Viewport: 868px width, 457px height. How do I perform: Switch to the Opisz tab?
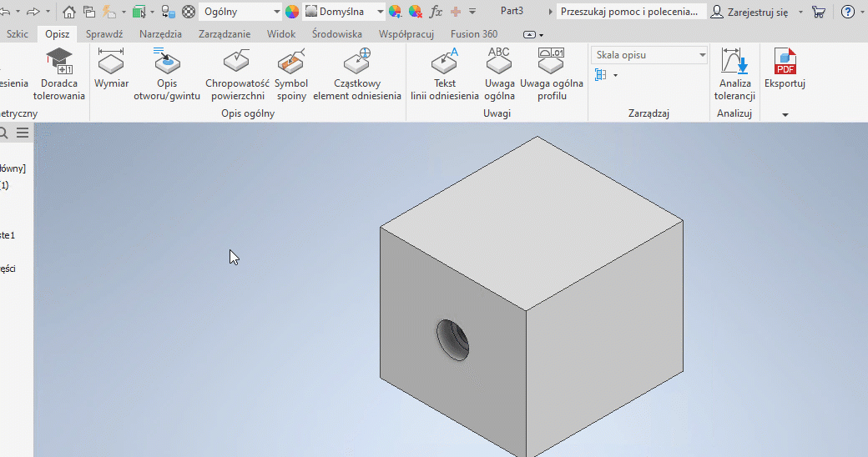57,33
